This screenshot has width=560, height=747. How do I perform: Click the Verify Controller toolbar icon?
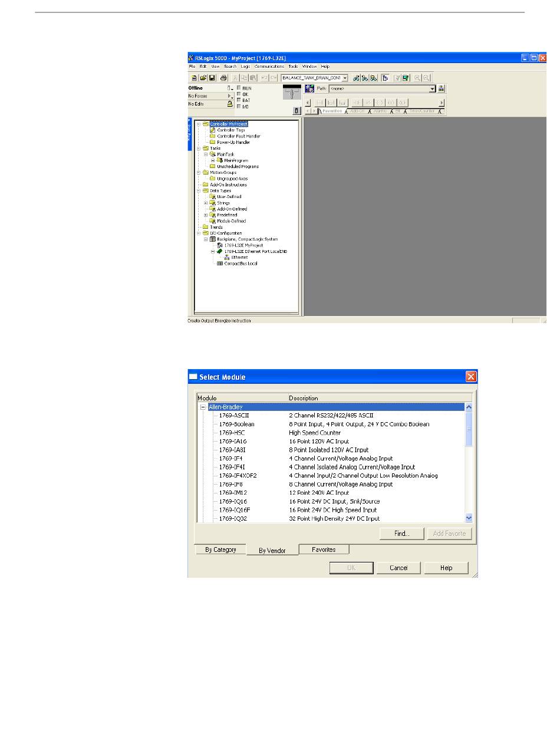[x=405, y=78]
